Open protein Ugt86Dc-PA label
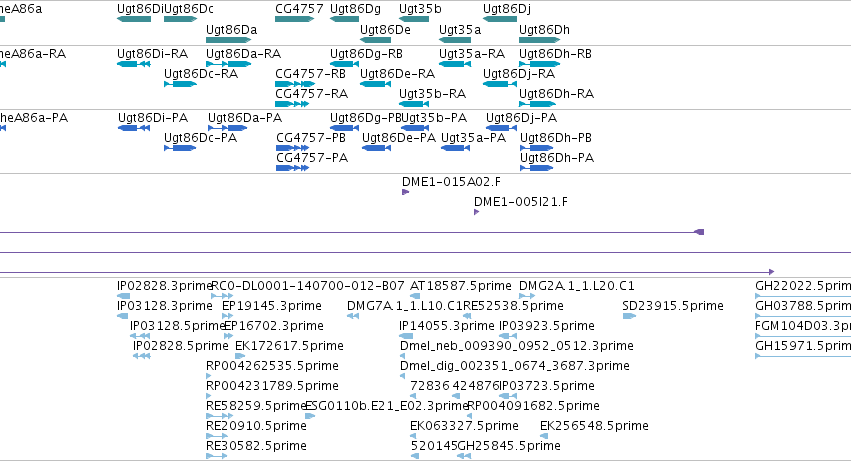Image resolution: width=851 pixels, height=461 pixels. pyautogui.click(x=201, y=137)
